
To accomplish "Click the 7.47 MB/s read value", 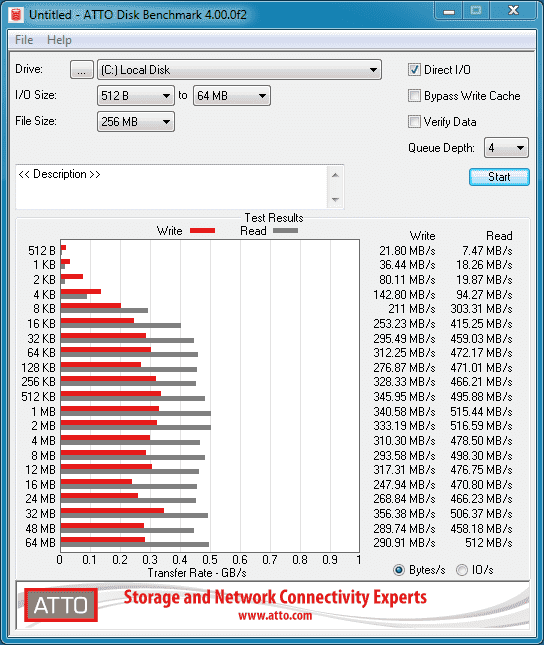I will (x=487, y=251).
